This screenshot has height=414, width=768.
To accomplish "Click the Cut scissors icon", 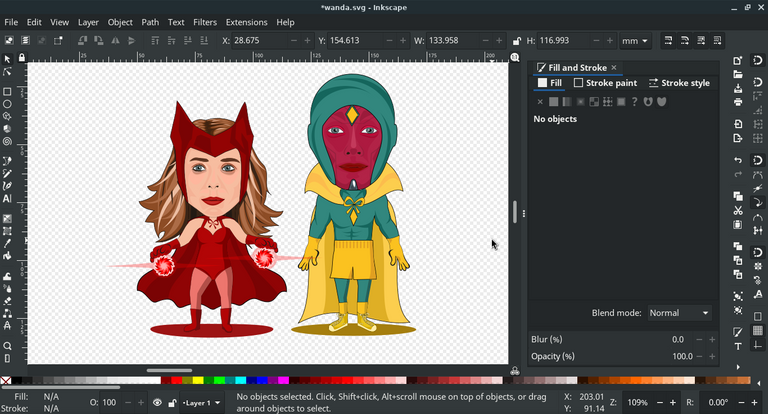I will 738,211.
